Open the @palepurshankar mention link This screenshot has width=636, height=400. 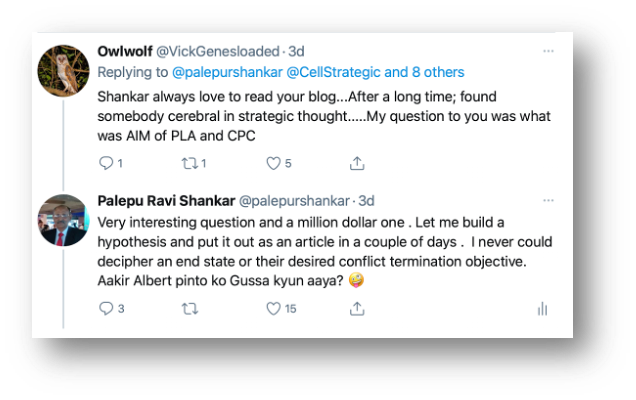pyautogui.click(x=227, y=72)
